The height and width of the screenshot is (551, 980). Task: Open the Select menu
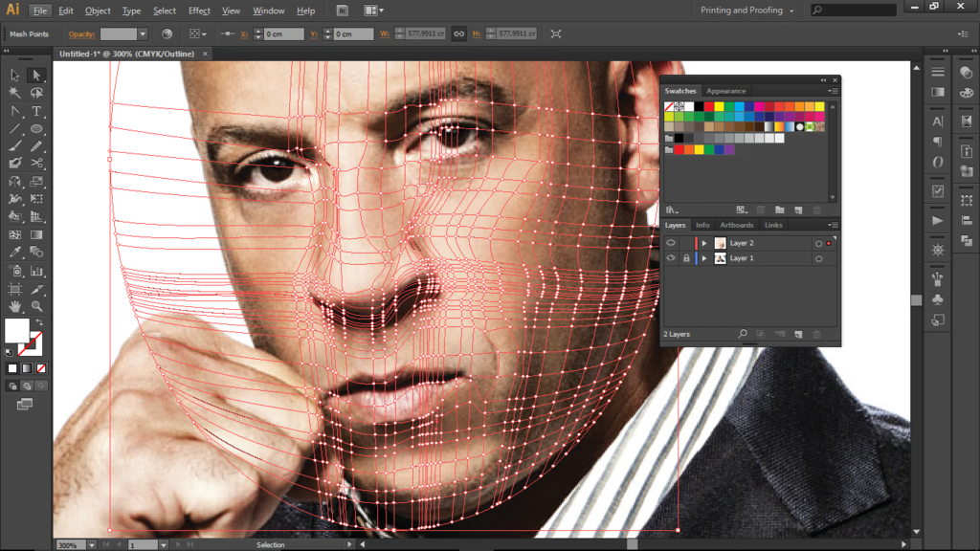point(164,11)
